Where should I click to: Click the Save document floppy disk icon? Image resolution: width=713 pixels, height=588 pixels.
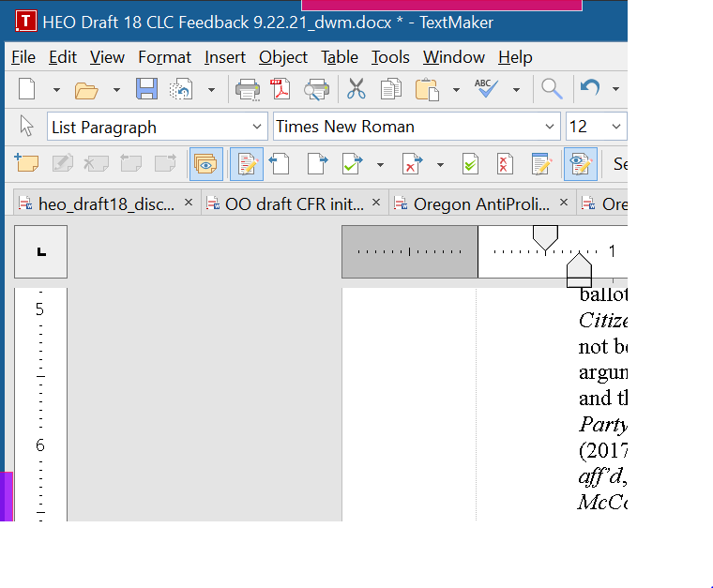[146, 90]
